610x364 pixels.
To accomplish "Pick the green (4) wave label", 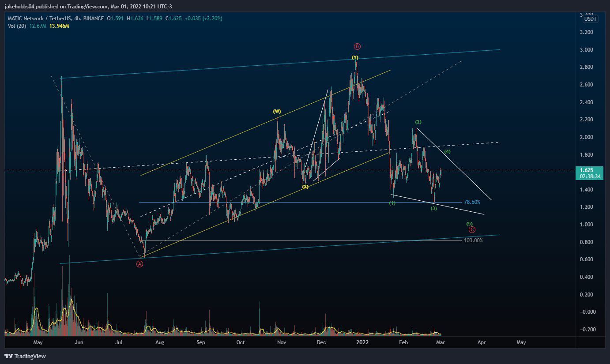I will pyautogui.click(x=448, y=151).
